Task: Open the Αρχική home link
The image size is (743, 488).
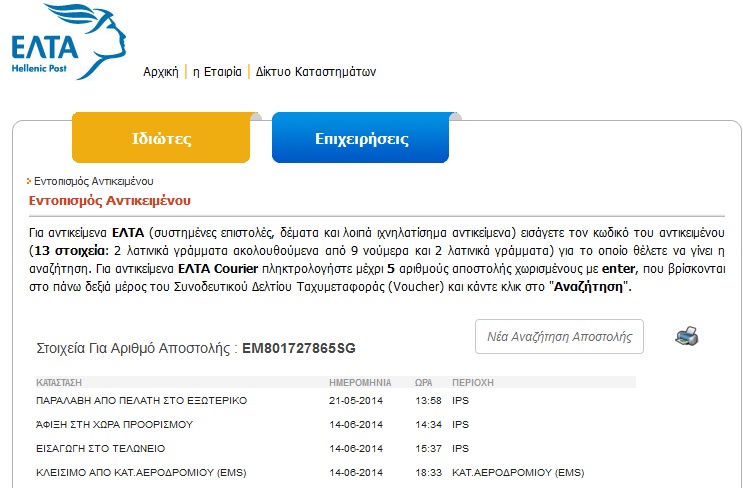Action: point(160,72)
